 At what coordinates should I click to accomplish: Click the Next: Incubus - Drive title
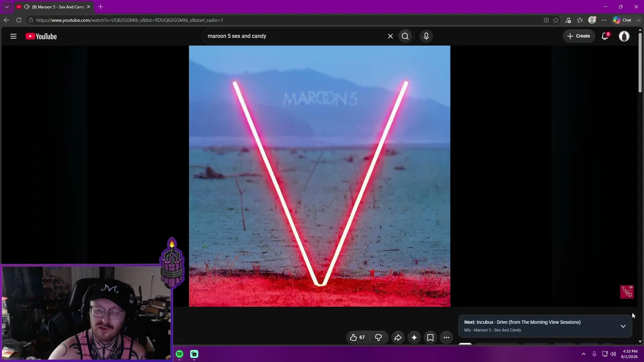coord(522,322)
